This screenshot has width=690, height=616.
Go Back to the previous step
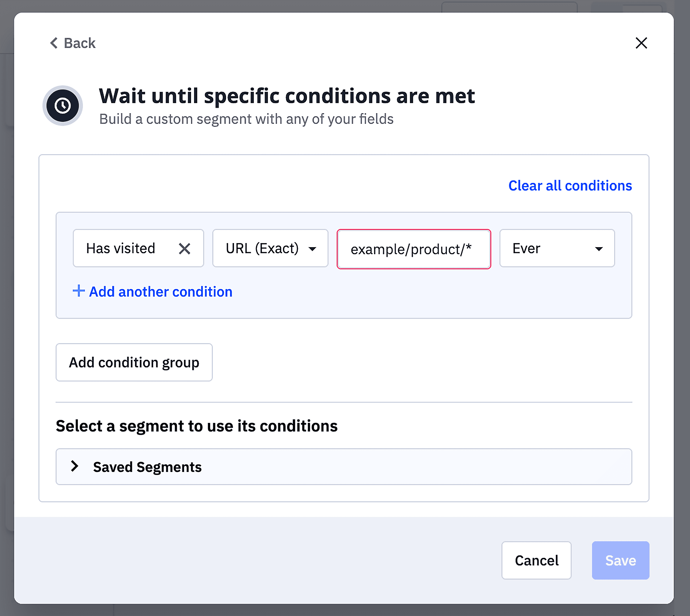[x=80, y=43]
